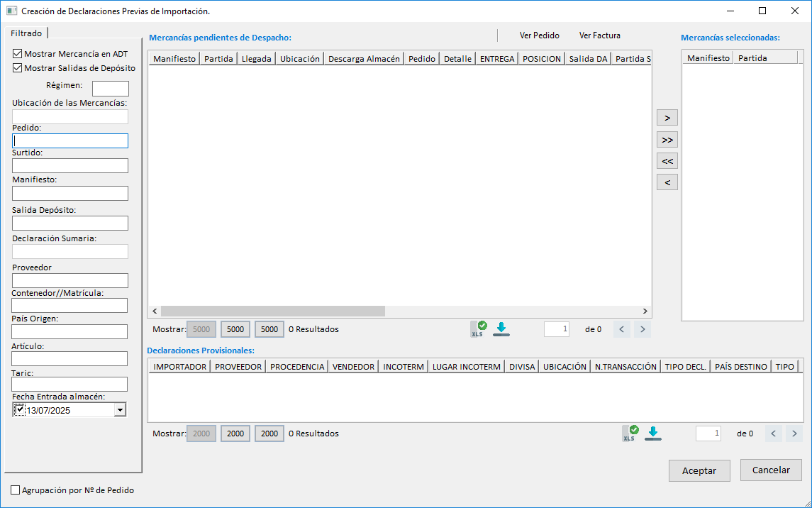The height and width of the screenshot is (508, 812).
Task: Select the Filtrado tab
Action: 26,33
